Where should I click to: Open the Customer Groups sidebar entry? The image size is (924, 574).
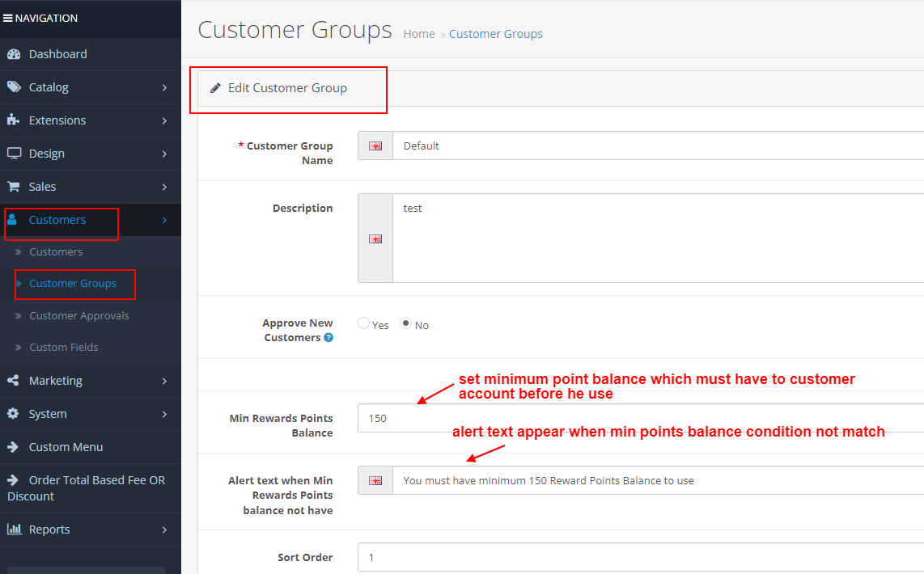pyautogui.click(x=74, y=284)
